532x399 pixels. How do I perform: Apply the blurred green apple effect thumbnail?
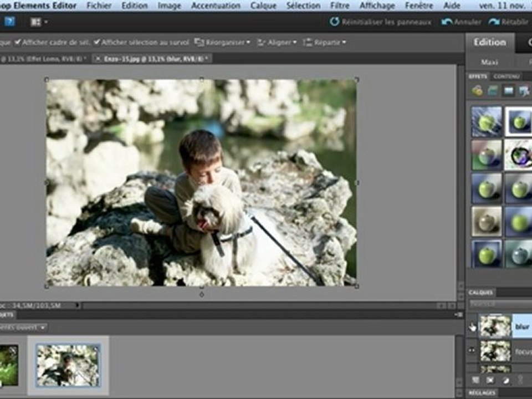519,221
